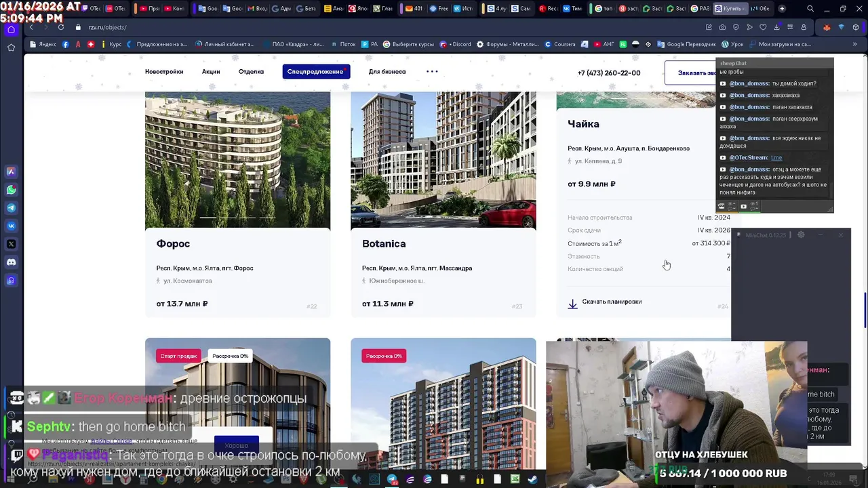Click the Opera home workspace icon
868x488 pixels.
[11, 29]
